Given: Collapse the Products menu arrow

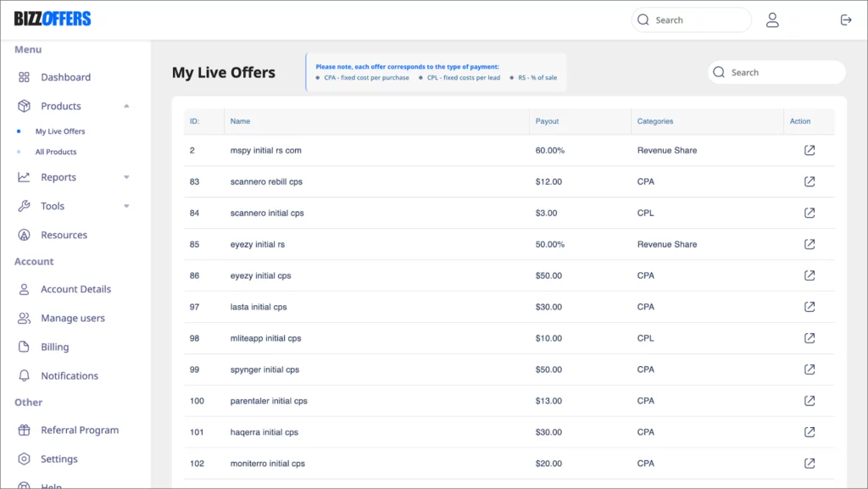Looking at the screenshot, I should pos(126,106).
